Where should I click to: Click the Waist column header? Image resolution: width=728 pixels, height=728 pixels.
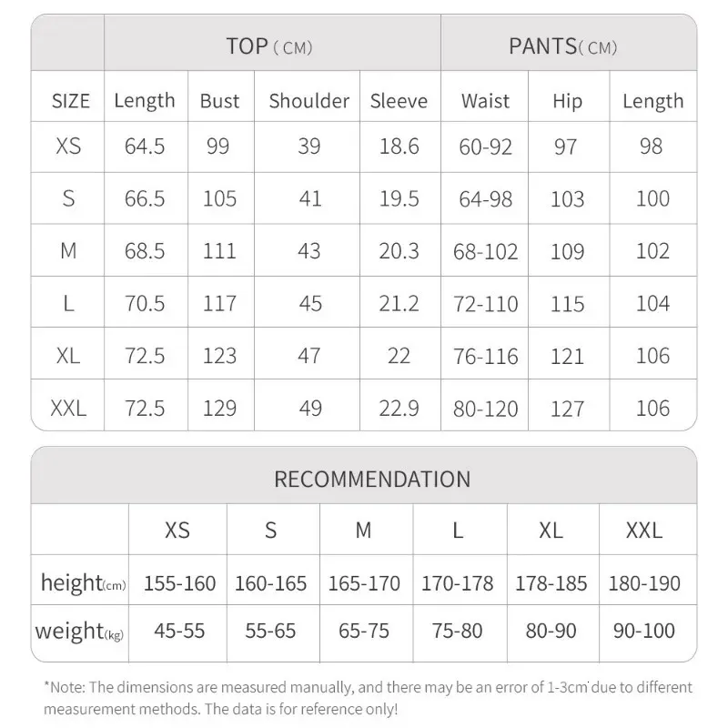click(485, 101)
